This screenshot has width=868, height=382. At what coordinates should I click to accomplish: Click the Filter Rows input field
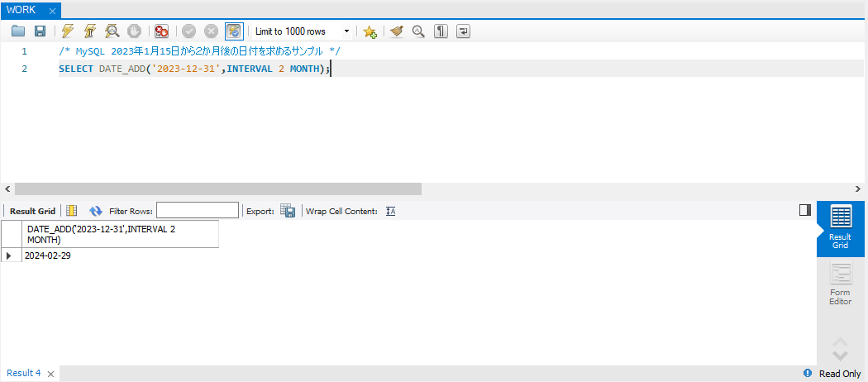197,210
